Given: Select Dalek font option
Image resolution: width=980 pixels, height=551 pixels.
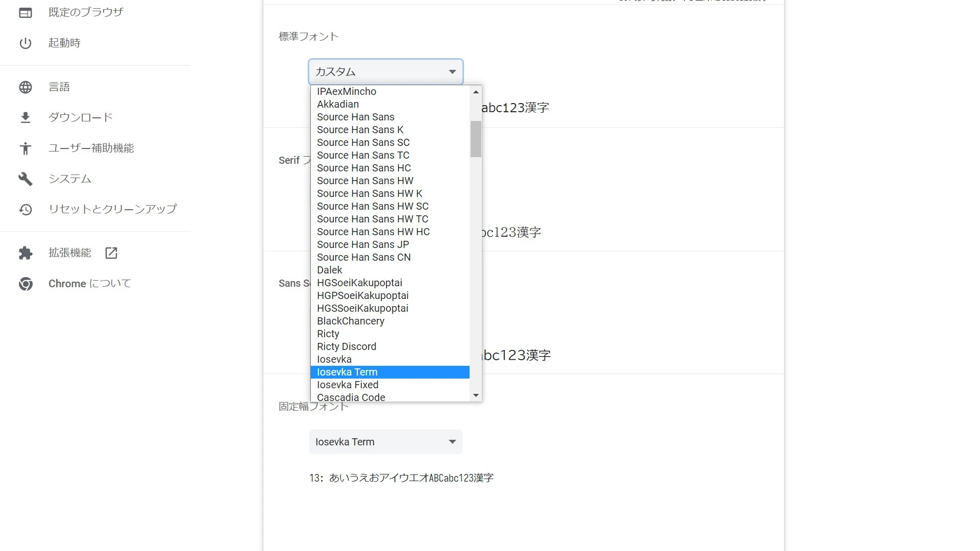Looking at the screenshot, I should coord(390,270).
